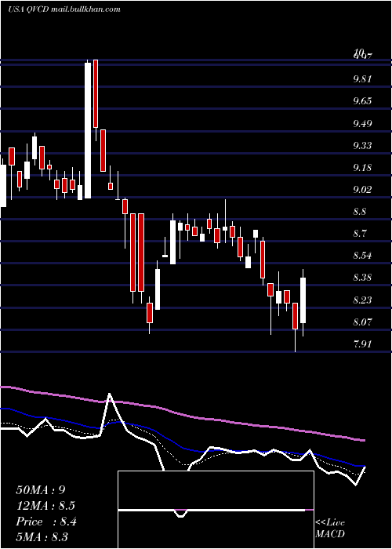392x549 pixels.
Task: Click inside the MACD inset panel
Action: [216, 510]
